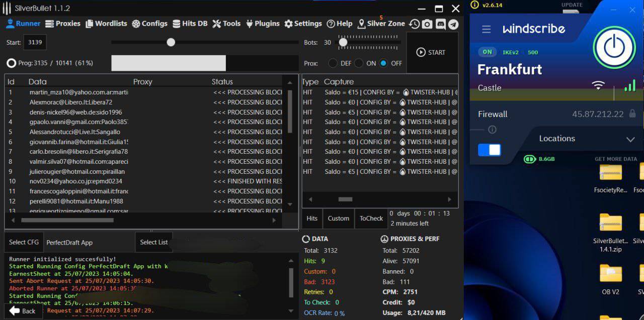Click the Firewall info icon

coord(492,130)
